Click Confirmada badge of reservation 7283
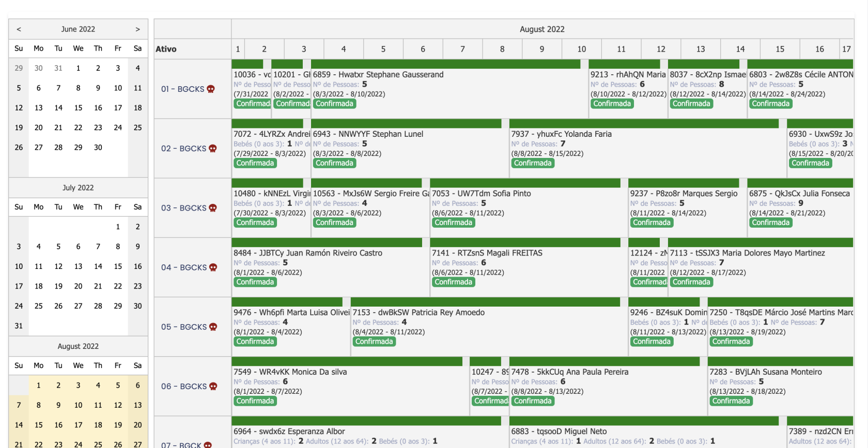 coord(731,401)
